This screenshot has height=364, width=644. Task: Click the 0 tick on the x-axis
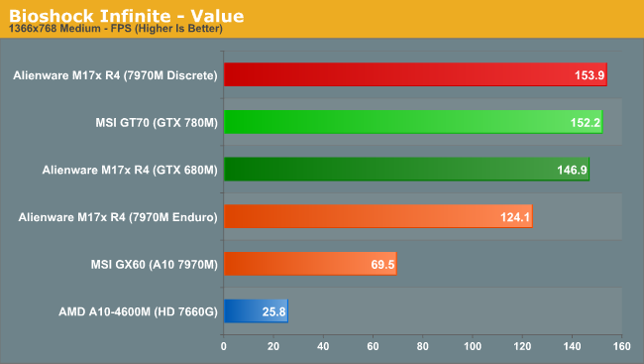coord(224,346)
